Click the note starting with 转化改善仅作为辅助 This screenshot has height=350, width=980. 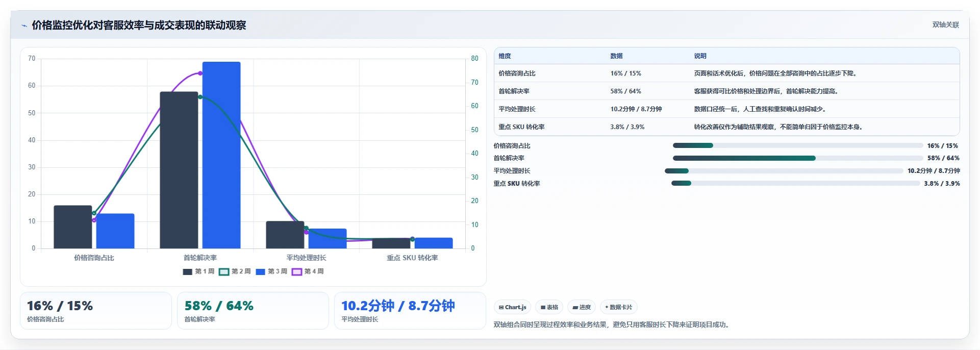(779, 127)
